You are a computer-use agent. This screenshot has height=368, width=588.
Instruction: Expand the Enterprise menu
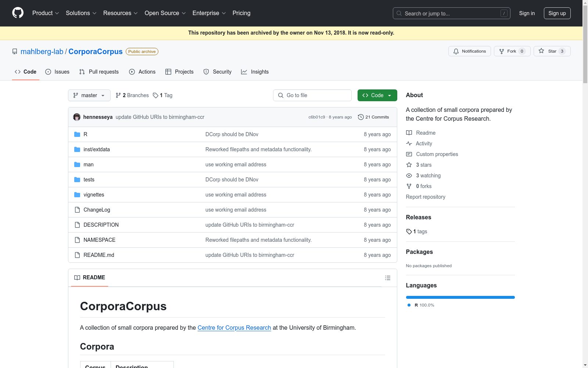tap(209, 13)
